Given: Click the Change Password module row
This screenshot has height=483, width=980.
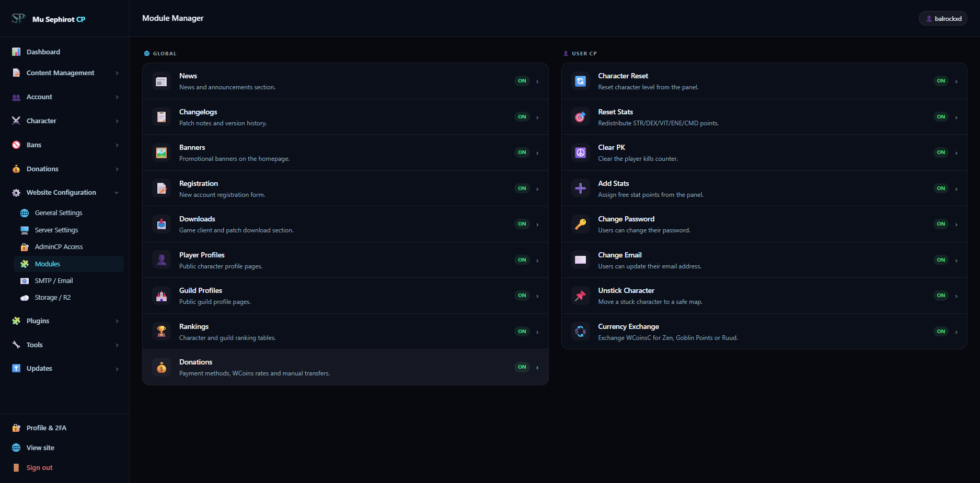Looking at the screenshot, I should click(764, 225).
